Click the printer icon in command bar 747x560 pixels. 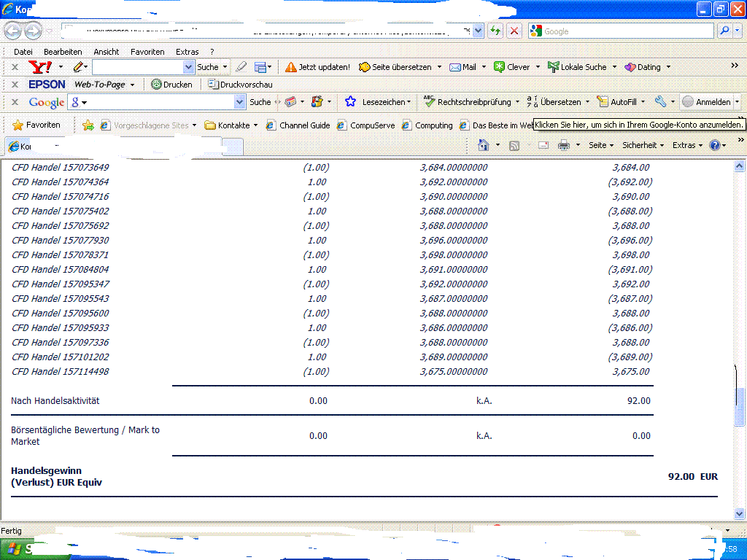click(563, 145)
